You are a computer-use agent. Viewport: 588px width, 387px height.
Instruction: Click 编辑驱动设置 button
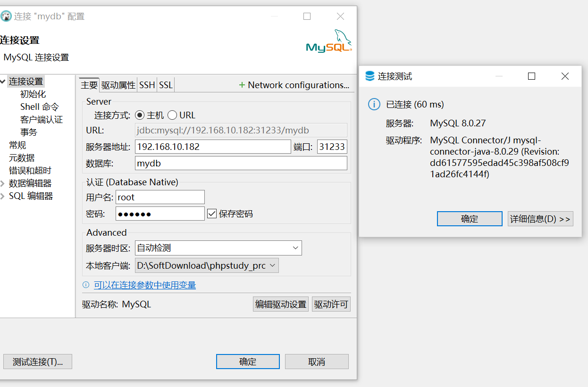pyautogui.click(x=281, y=304)
